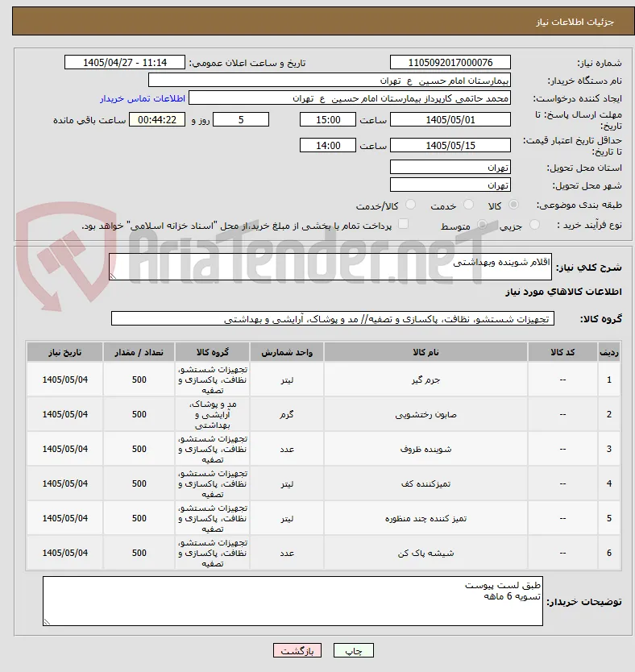Click the need number field 1105092017000076
Viewport: 635px width, 672px height.
tap(450, 63)
